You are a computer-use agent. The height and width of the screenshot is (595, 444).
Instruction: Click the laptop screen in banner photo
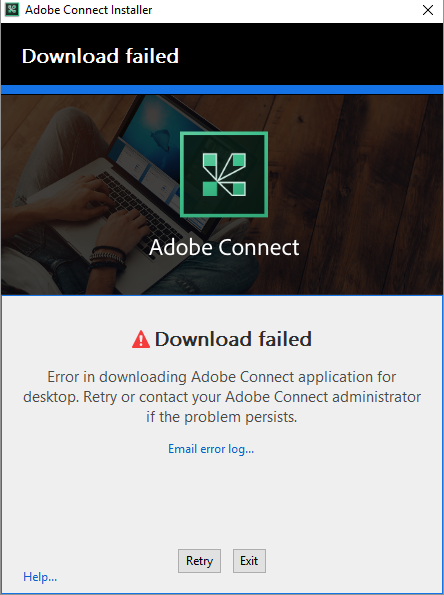coord(150,152)
